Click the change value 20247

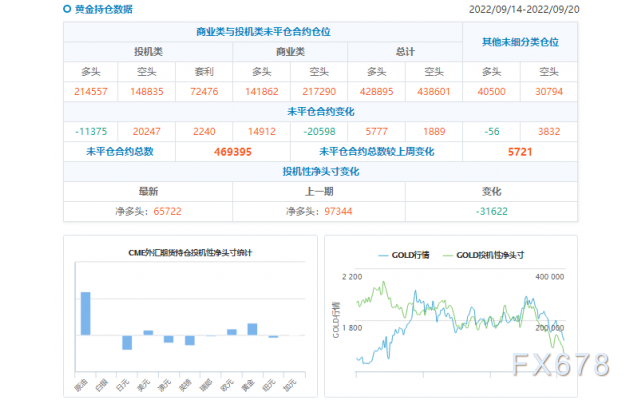tap(147, 132)
